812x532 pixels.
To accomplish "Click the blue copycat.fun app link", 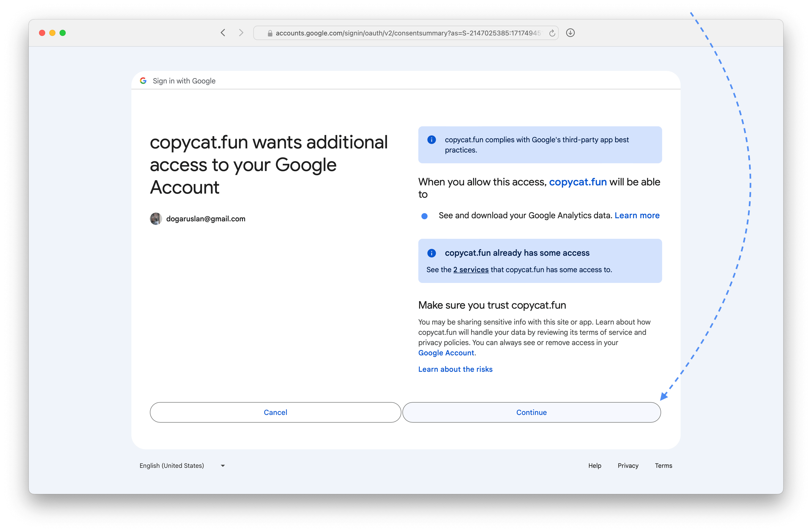I will pyautogui.click(x=578, y=182).
